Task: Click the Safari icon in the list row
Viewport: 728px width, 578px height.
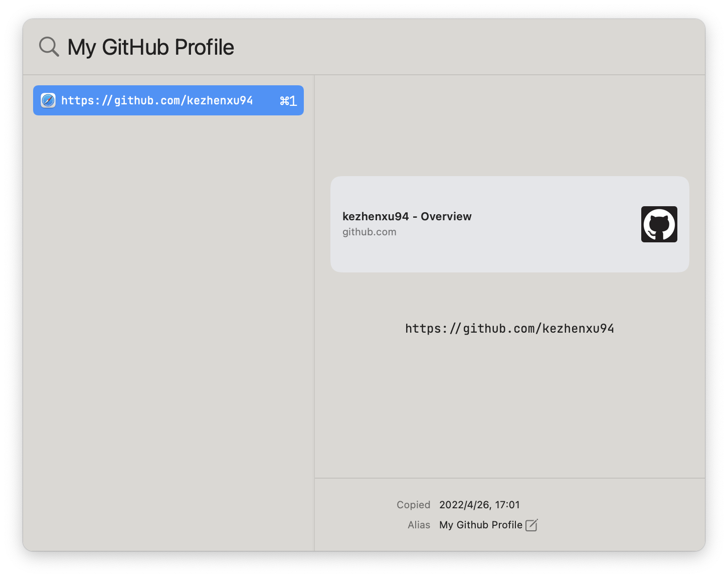Action: (x=48, y=100)
